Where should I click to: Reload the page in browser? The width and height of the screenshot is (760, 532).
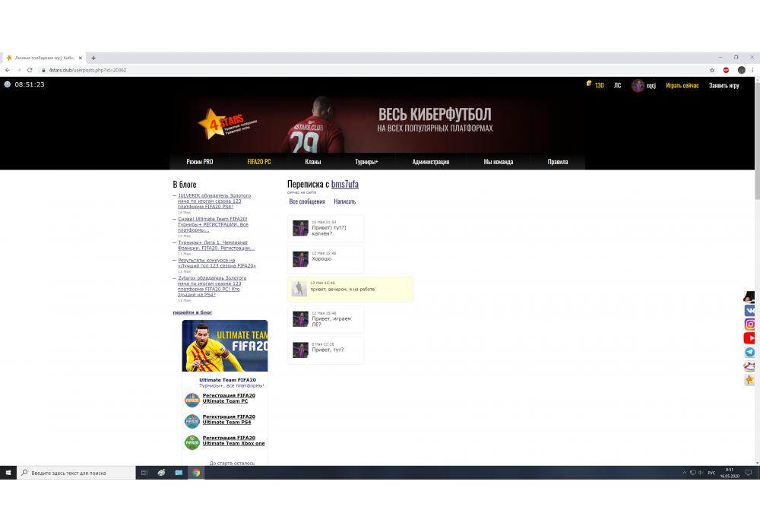pos(30,70)
